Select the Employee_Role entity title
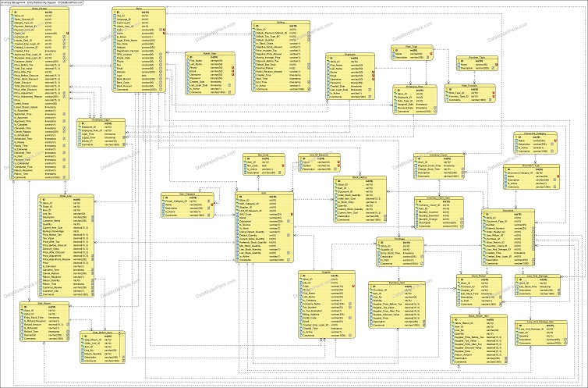588x388 pixels. [415, 87]
